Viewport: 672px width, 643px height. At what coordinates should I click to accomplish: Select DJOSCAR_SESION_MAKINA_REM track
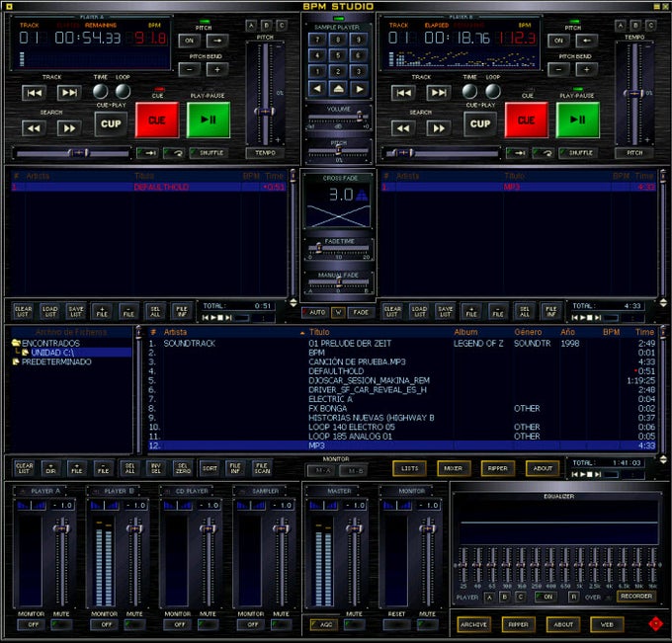(401, 380)
